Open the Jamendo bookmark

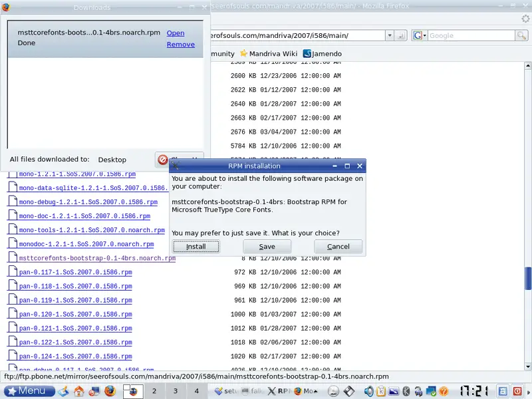(x=323, y=54)
